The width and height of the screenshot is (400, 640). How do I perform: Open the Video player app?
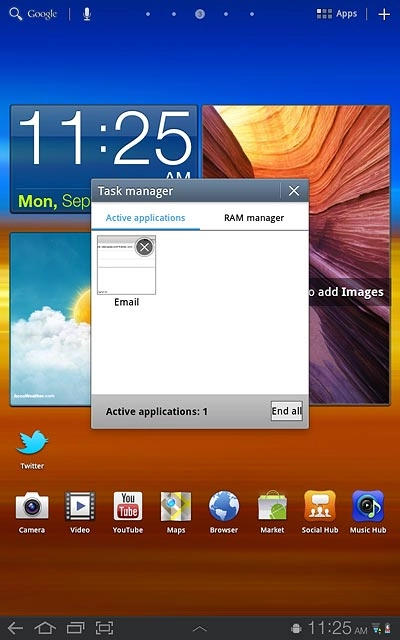pyautogui.click(x=80, y=507)
